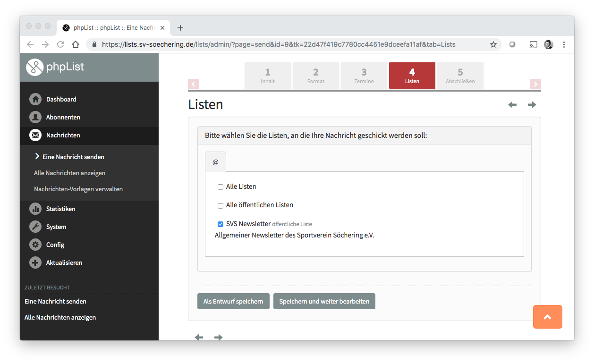The width and height of the screenshot is (594, 364).
Task: Go to step 3 Termine tab
Action: [x=364, y=76]
